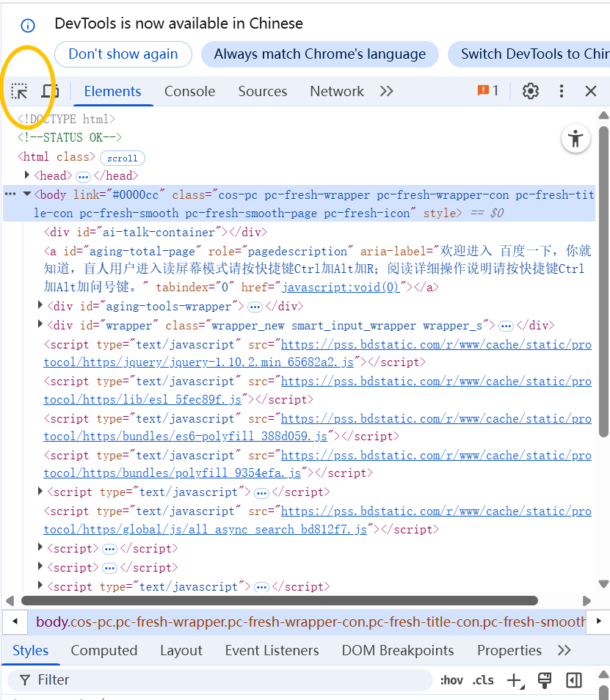Open the Layout tab

[x=181, y=650]
